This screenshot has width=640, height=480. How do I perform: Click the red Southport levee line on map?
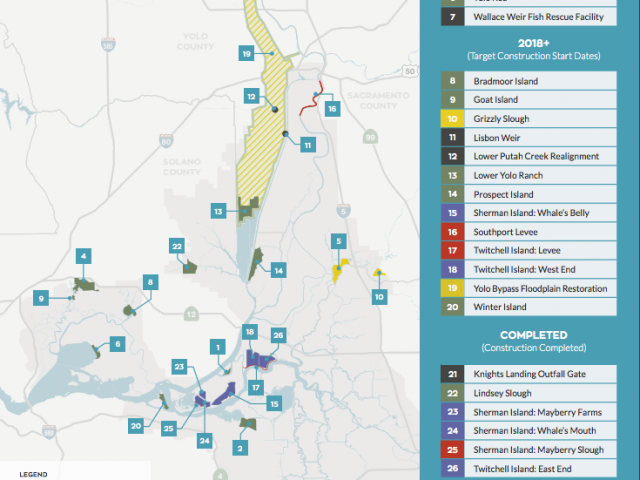pyautogui.click(x=312, y=100)
